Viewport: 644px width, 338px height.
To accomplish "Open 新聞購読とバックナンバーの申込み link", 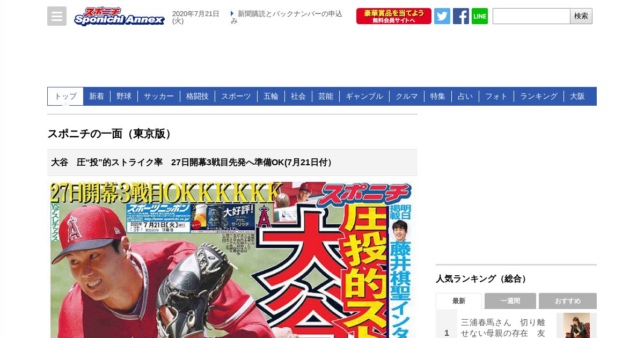I will point(287,17).
